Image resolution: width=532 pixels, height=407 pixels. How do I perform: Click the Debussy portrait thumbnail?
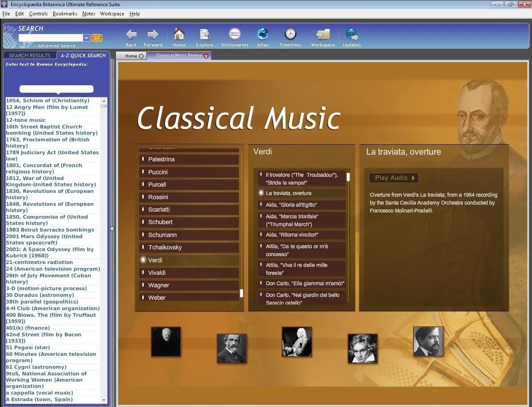tap(428, 341)
